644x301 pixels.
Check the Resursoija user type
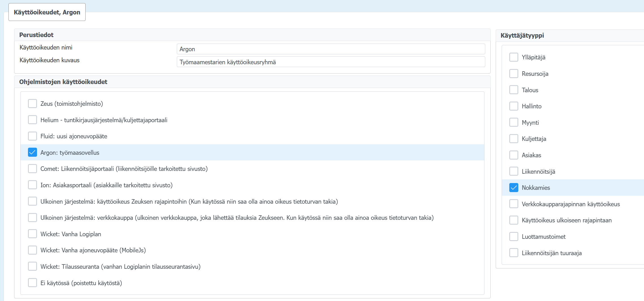(x=514, y=74)
